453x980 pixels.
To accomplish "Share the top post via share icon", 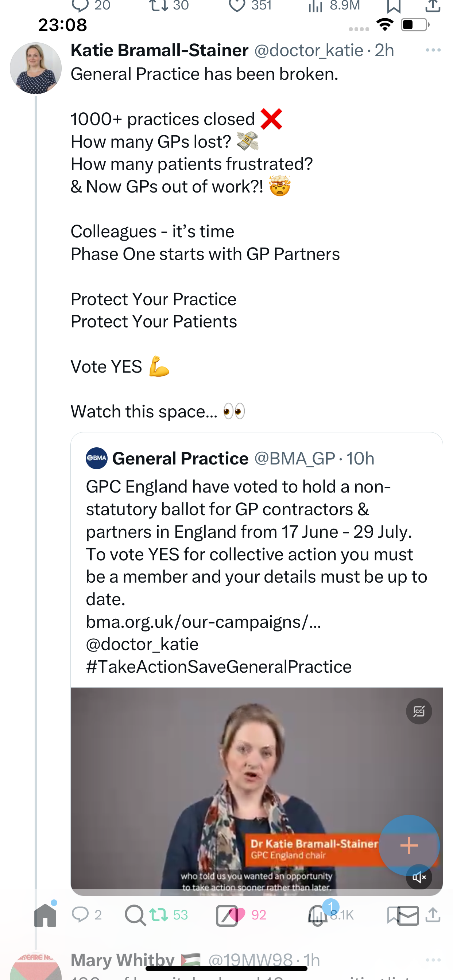I will tap(433, 6).
